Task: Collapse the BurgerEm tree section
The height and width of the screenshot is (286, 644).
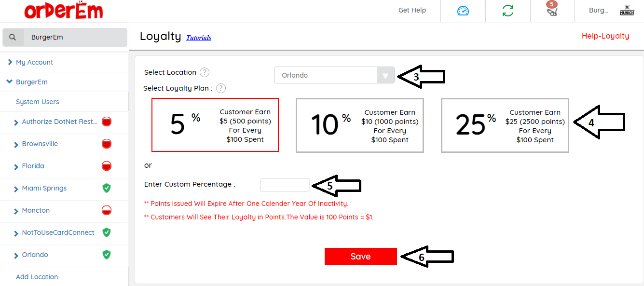Action: [10, 82]
